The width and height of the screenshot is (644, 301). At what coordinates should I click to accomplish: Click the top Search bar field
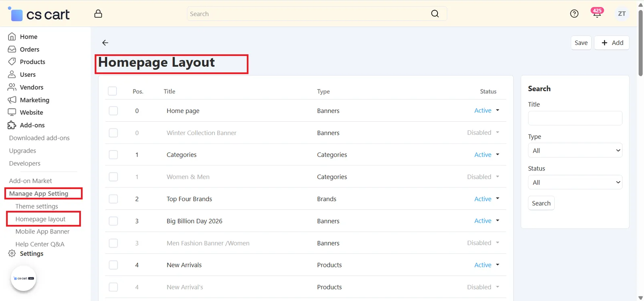[x=317, y=14]
